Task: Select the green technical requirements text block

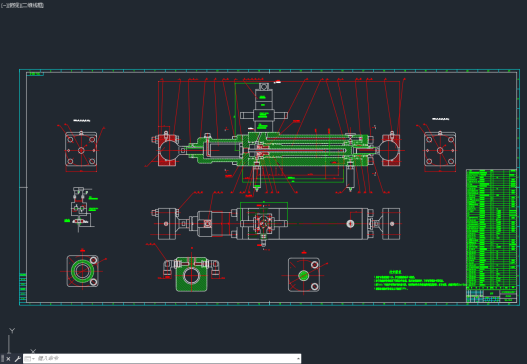Action: 420,281
